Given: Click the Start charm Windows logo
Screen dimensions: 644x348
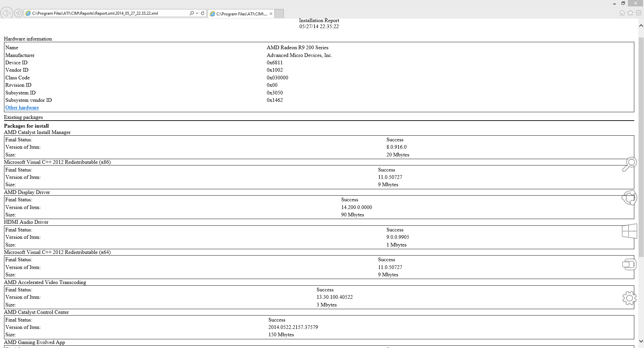Looking at the screenshot, I should point(629,231).
